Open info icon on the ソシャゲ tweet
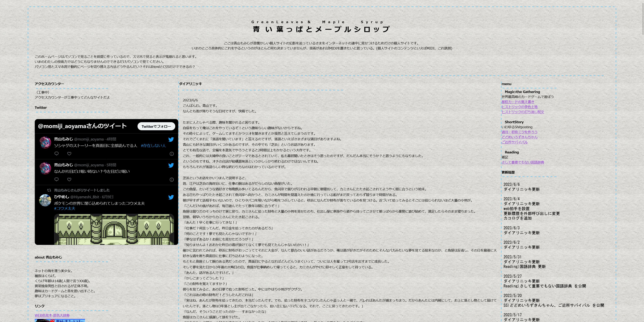Image resolution: width=644 pixels, height=322 pixels. [172, 154]
